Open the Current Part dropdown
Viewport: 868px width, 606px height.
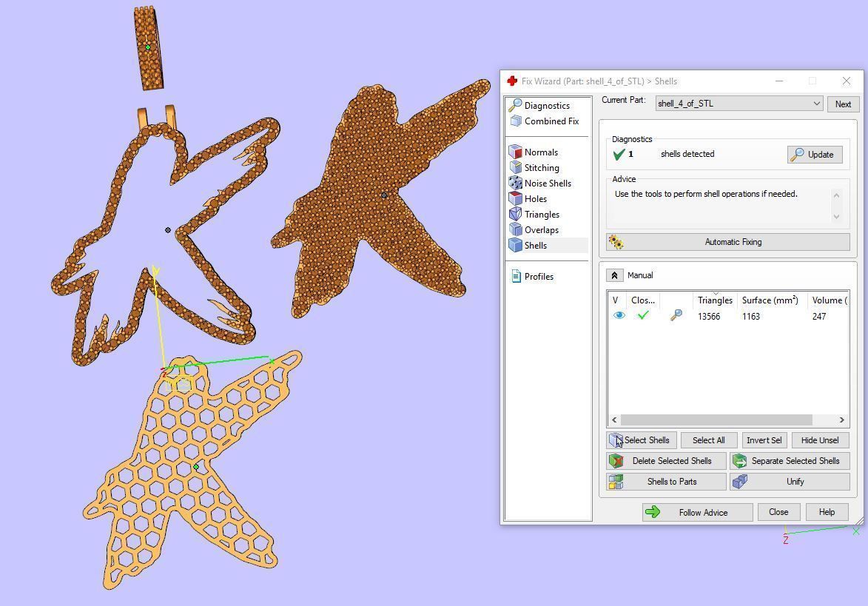click(739, 104)
